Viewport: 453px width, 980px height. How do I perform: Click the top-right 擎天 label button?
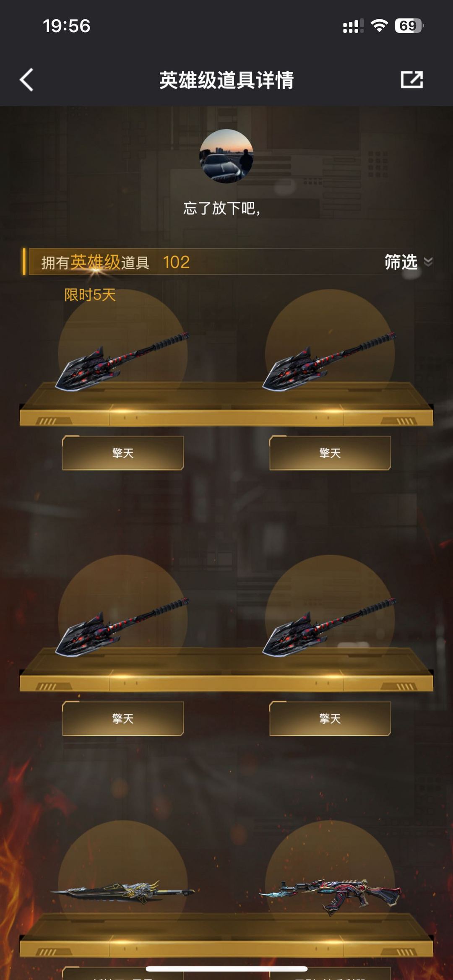pyautogui.click(x=330, y=453)
